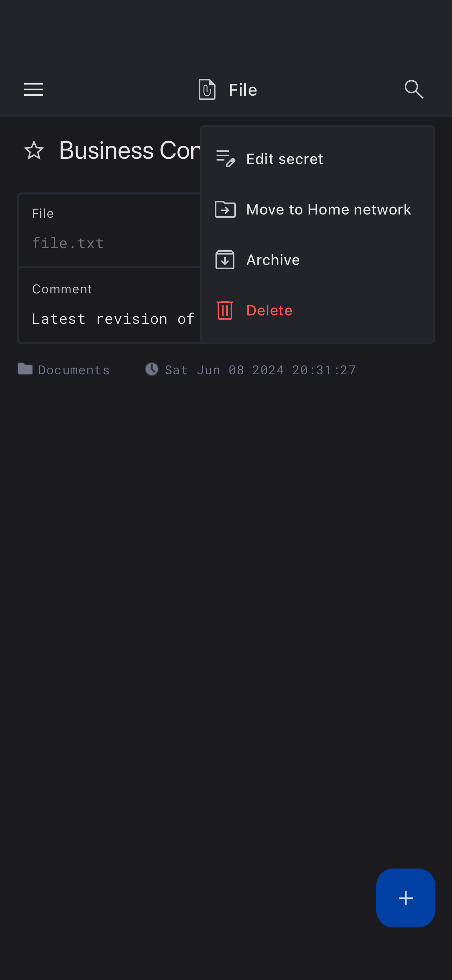The height and width of the screenshot is (980, 452).
Task: Click the search magnifier icon
Action: coord(413,89)
